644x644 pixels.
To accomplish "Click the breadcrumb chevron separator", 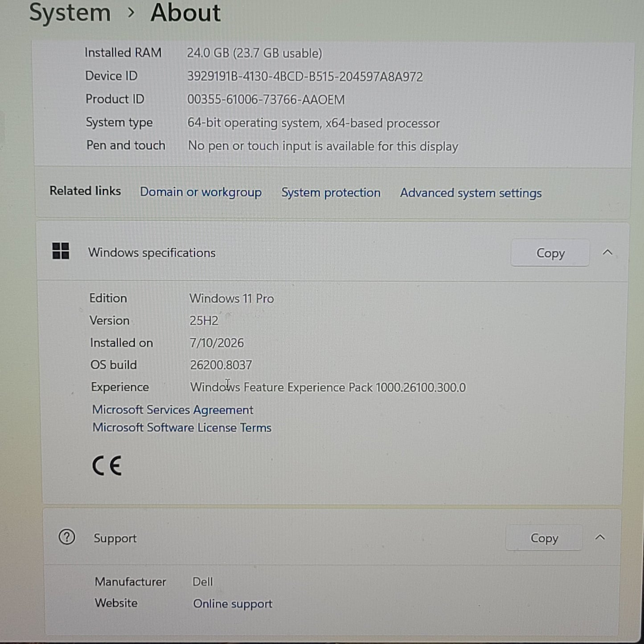I will point(131,13).
